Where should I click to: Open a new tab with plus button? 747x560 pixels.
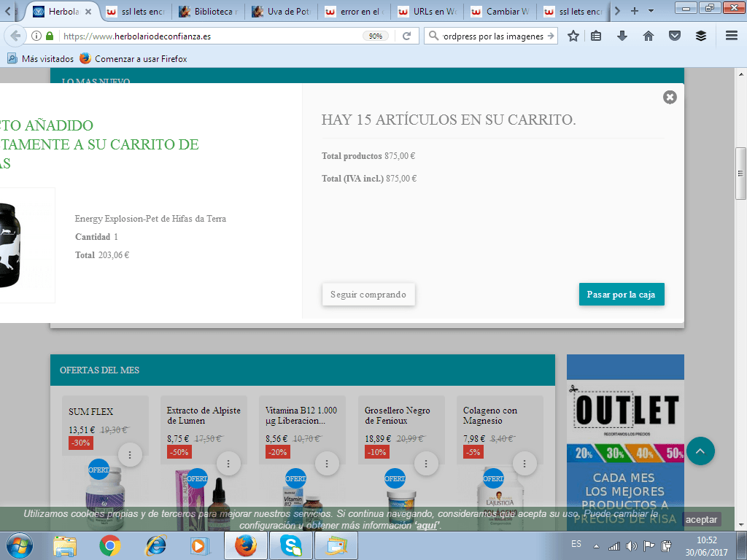tap(635, 11)
